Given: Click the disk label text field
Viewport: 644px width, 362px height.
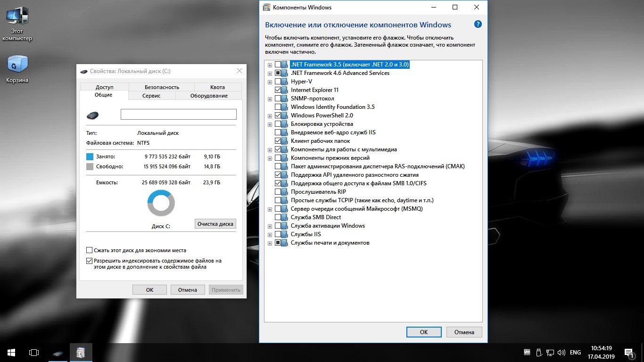Looking at the screenshot, I should (x=178, y=115).
